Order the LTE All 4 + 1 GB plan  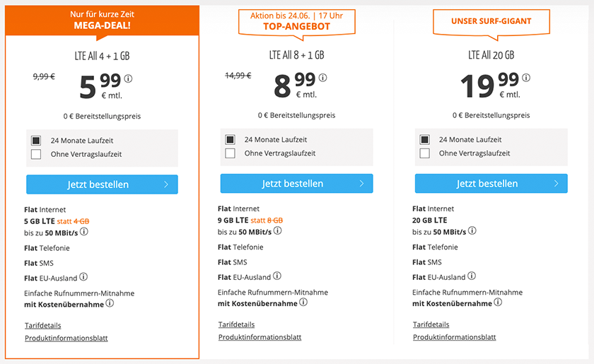click(102, 184)
